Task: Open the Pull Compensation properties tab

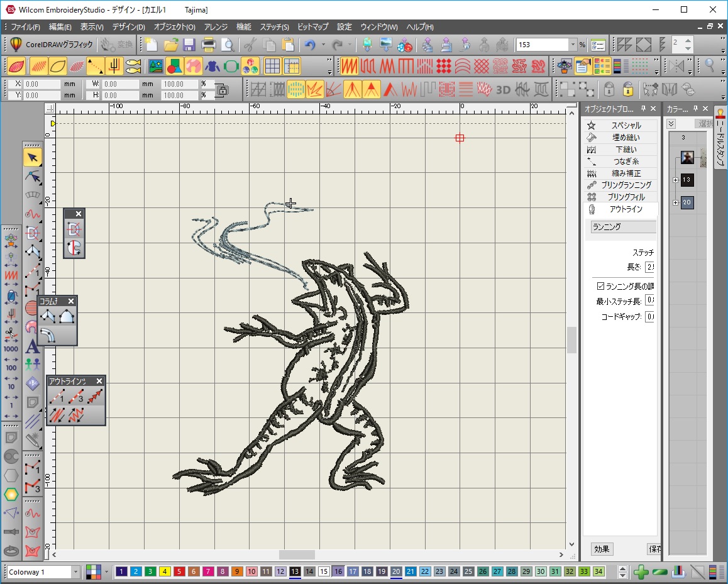Action: pos(620,173)
